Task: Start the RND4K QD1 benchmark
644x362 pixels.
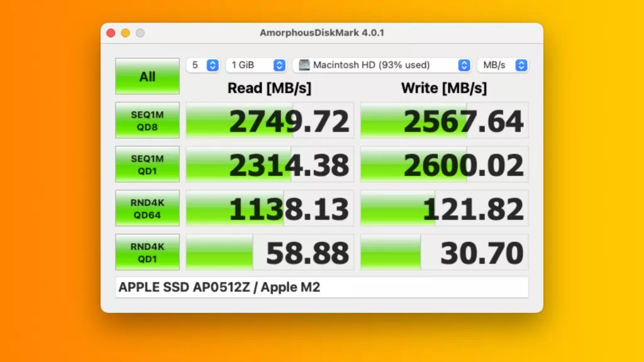Action: (147, 252)
